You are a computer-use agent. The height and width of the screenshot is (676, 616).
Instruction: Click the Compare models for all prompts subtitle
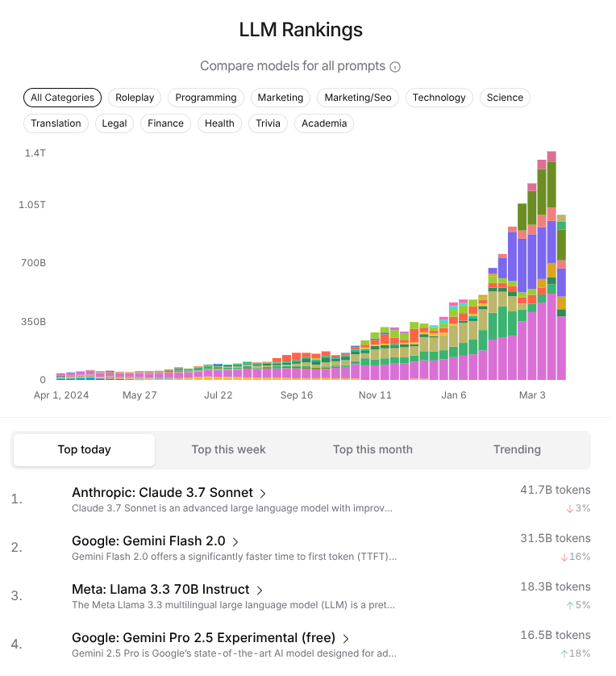[293, 66]
